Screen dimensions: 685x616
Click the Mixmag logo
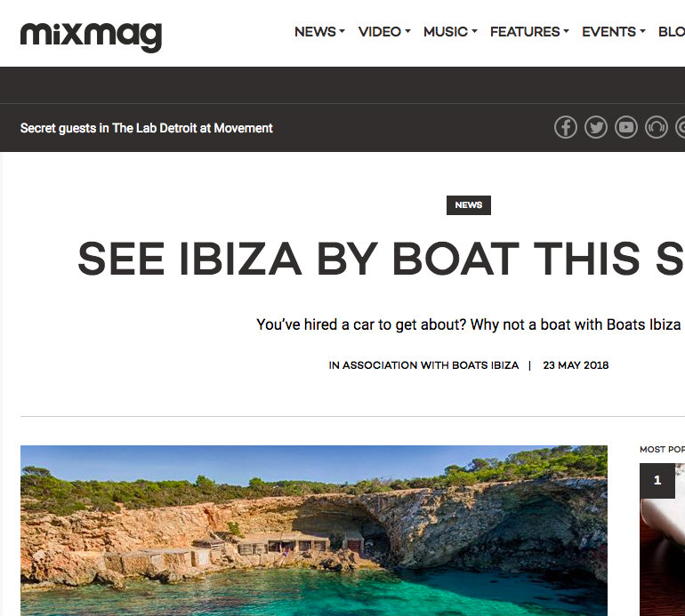pos(91,36)
